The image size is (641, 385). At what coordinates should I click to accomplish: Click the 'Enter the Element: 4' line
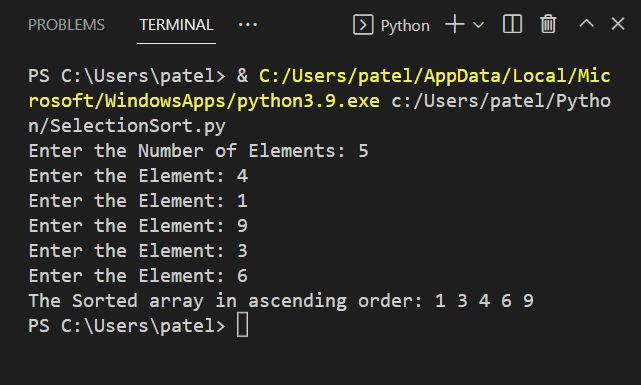pyautogui.click(x=138, y=176)
